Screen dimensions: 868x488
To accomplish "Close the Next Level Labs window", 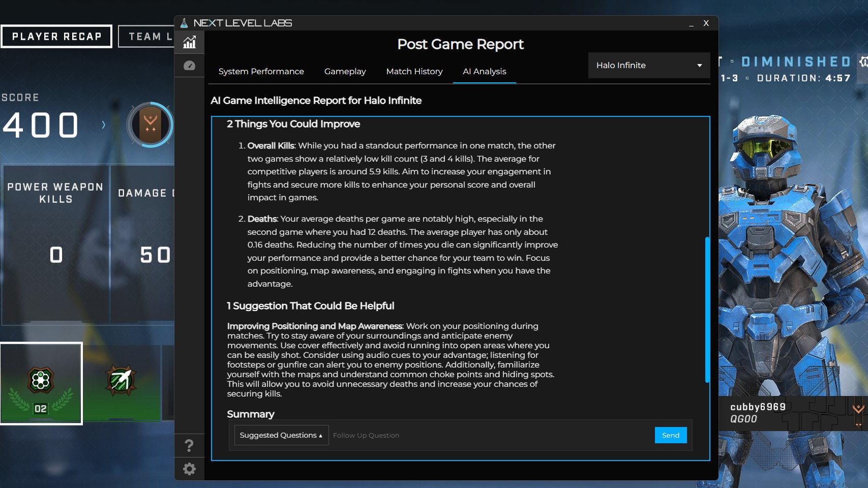I will (706, 23).
